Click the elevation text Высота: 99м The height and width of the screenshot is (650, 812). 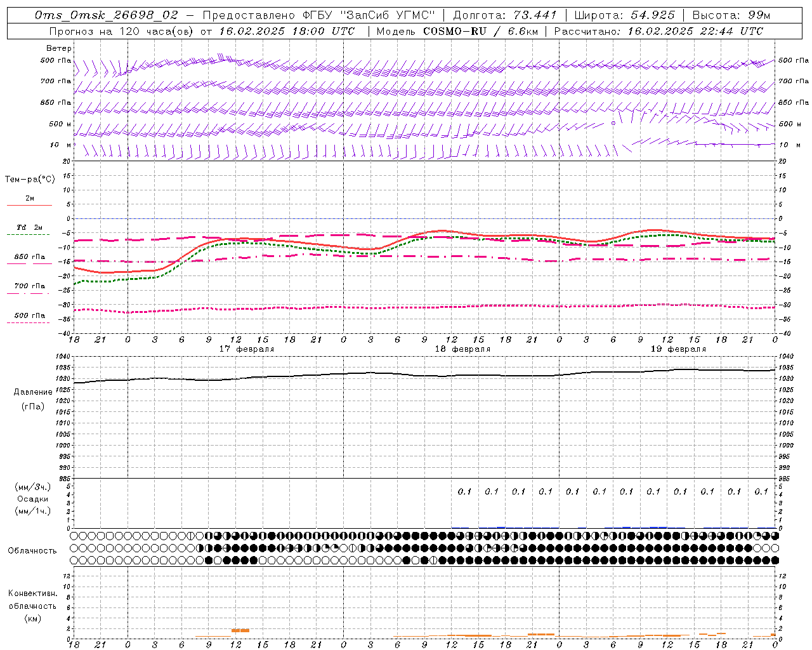(731, 15)
